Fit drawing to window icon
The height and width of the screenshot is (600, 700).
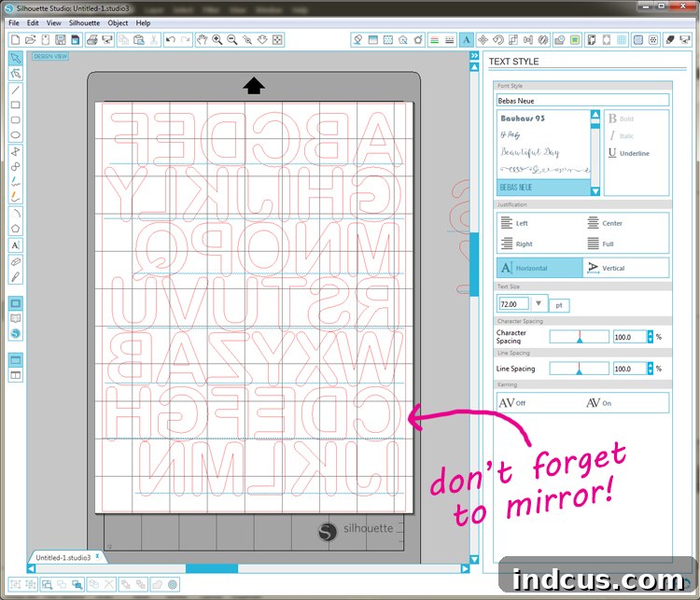pos(277,40)
